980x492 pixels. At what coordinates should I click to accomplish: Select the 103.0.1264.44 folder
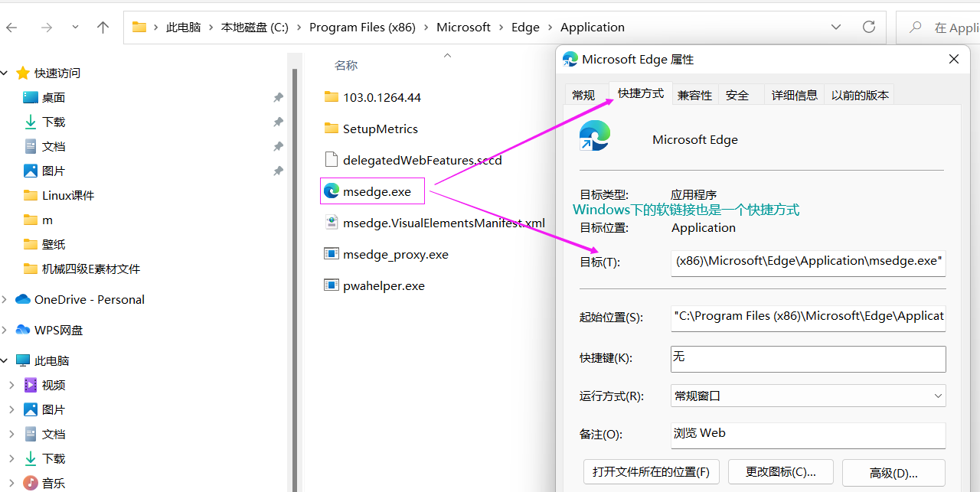point(382,97)
